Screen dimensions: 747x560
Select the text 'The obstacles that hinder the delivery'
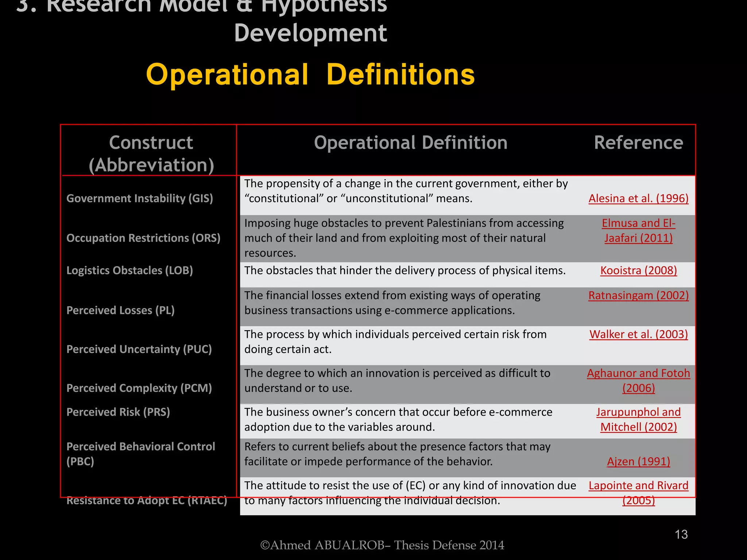[x=405, y=271]
